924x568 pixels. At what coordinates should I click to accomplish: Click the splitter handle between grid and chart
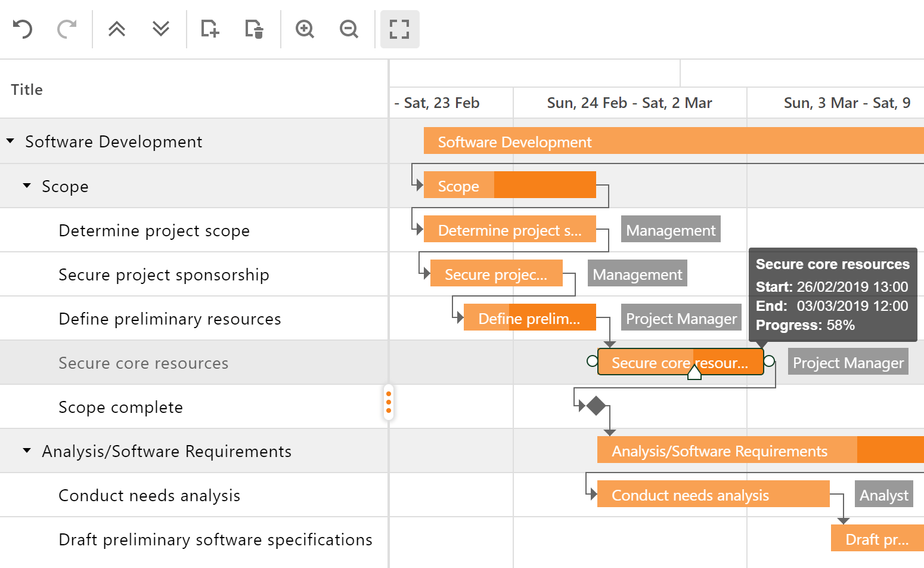[388, 403]
